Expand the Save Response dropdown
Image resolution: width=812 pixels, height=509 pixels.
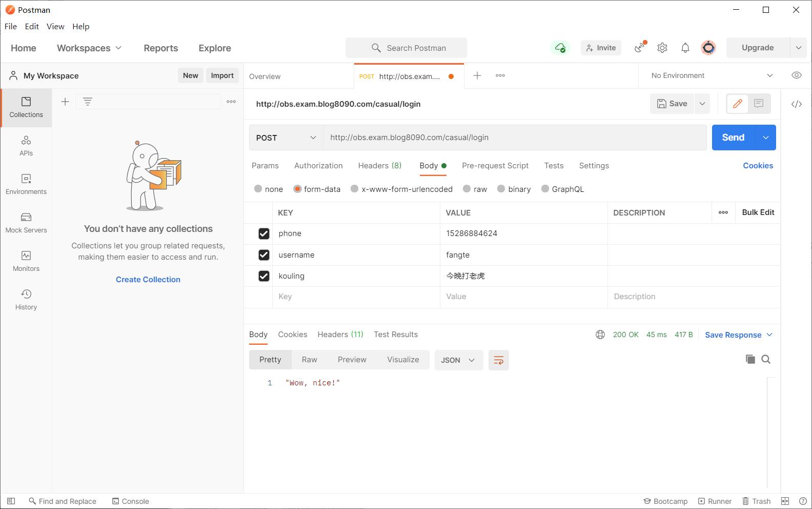[769, 335]
